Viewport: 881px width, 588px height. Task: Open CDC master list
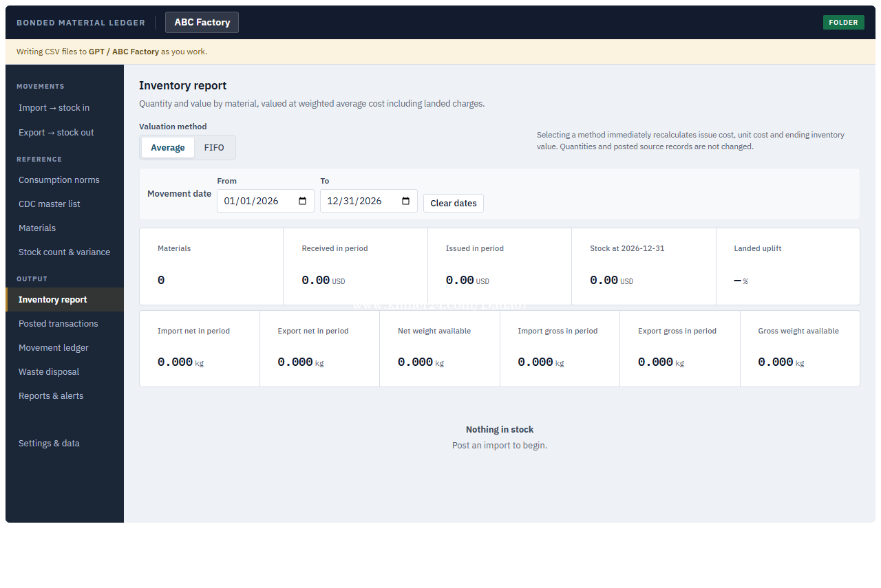click(x=65, y=204)
